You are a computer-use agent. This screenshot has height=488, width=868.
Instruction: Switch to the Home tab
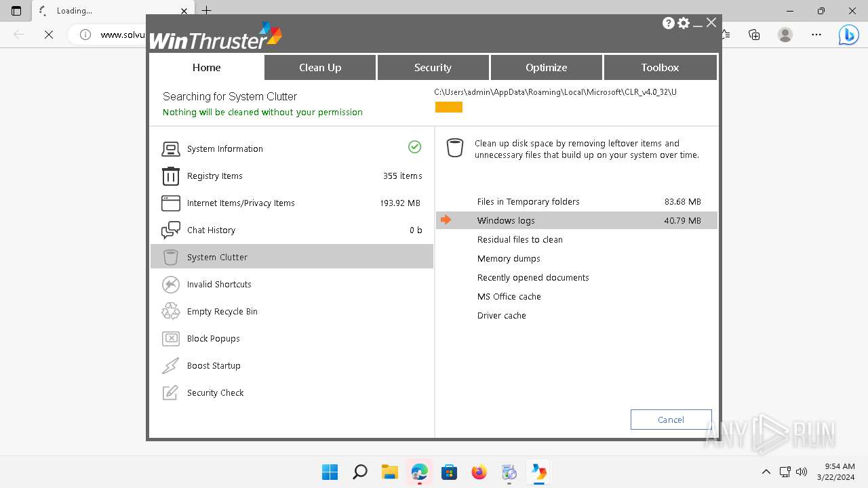(206, 67)
